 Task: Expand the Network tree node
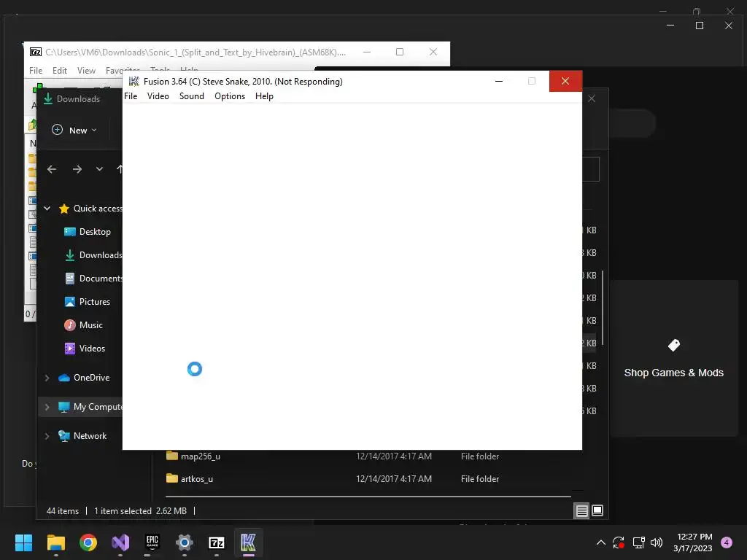(x=47, y=436)
